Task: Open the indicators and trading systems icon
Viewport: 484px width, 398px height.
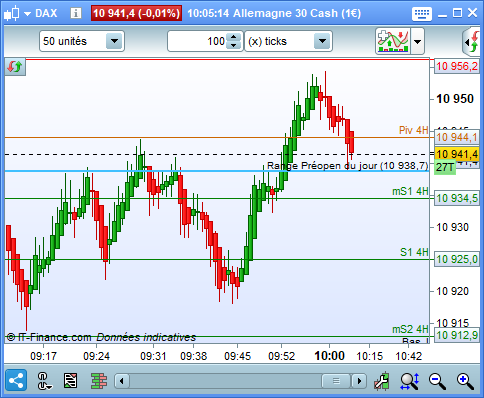Action: tap(393, 41)
